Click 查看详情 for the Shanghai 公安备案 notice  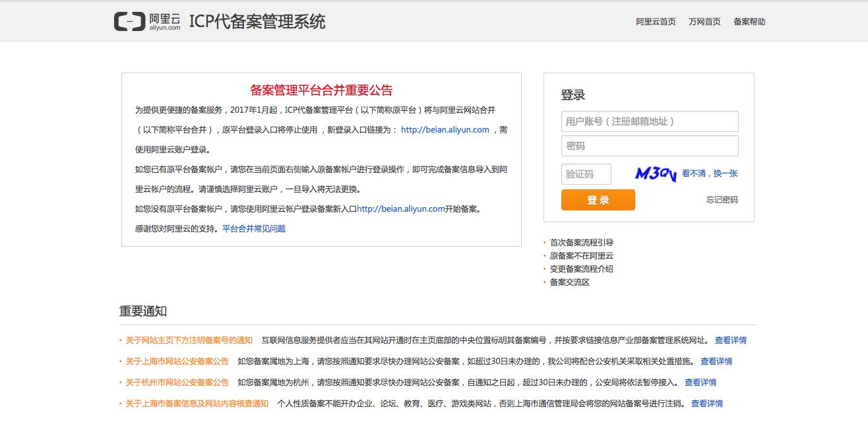(716, 361)
